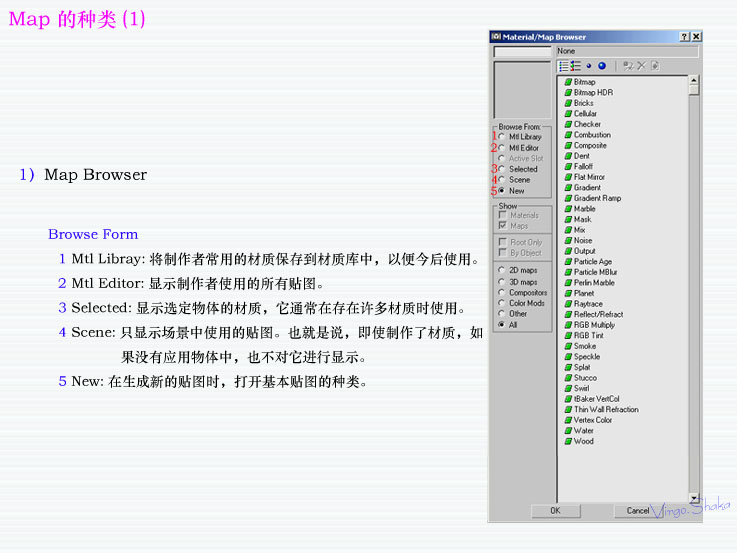Click the green icon beside Cellular

pyautogui.click(x=568, y=114)
